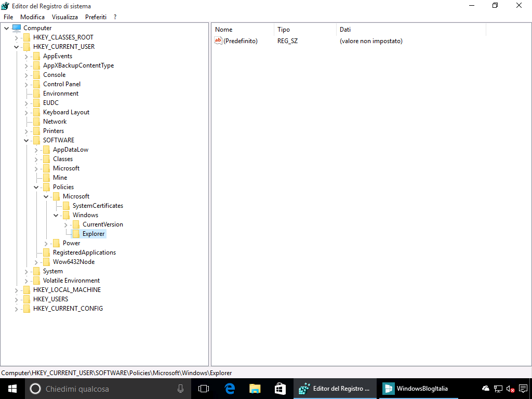Image resolution: width=532 pixels, height=399 pixels.
Task: Open the Store from the taskbar
Action: tap(280, 389)
